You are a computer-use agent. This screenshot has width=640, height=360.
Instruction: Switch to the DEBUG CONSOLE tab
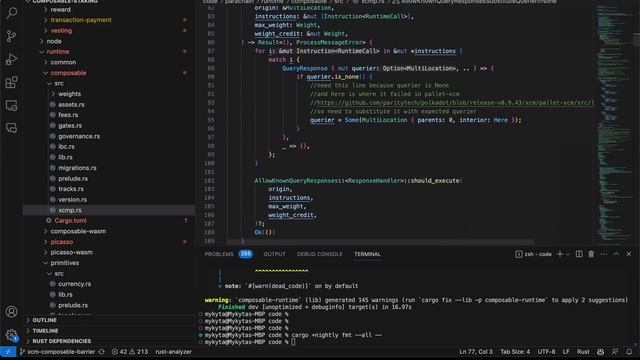click(320, 254)
